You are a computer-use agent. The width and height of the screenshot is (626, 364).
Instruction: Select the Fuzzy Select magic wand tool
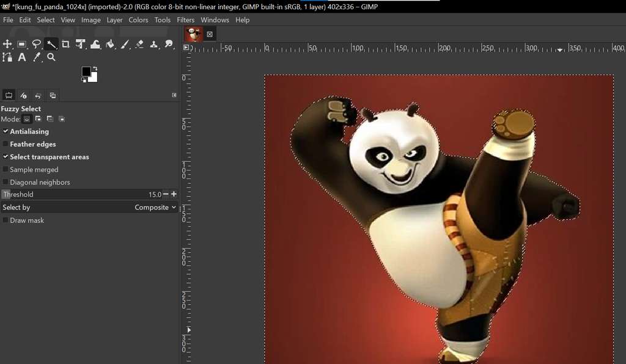[x=51, y=44]
